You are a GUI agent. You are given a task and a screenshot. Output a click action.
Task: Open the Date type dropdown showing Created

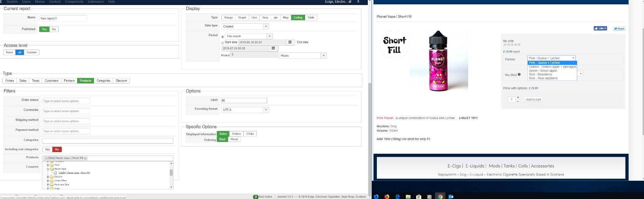(245, 26)
